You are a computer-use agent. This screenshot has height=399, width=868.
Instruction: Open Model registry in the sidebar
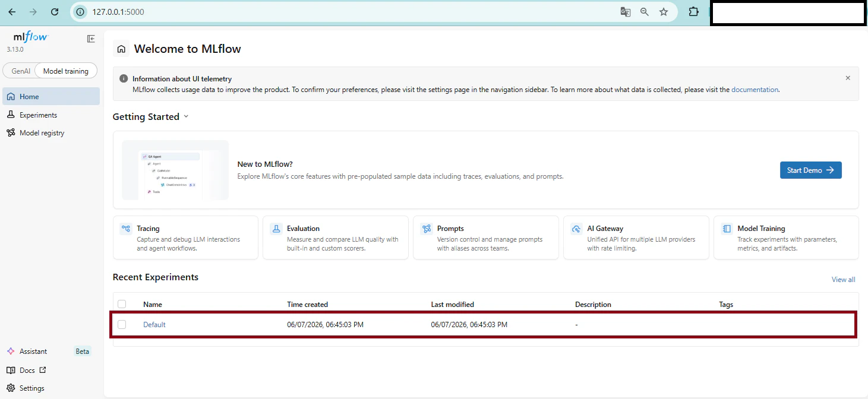(51, 133)
